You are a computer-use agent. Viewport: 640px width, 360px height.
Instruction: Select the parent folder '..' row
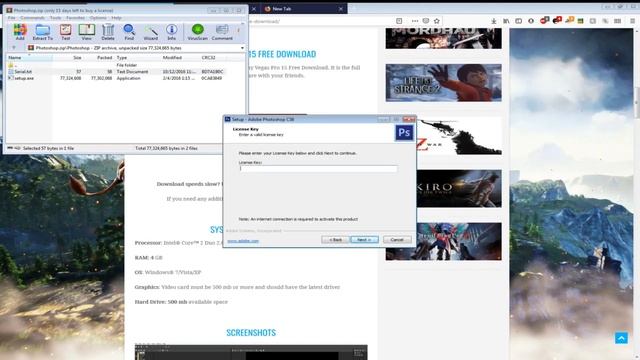tap(116, 65)
